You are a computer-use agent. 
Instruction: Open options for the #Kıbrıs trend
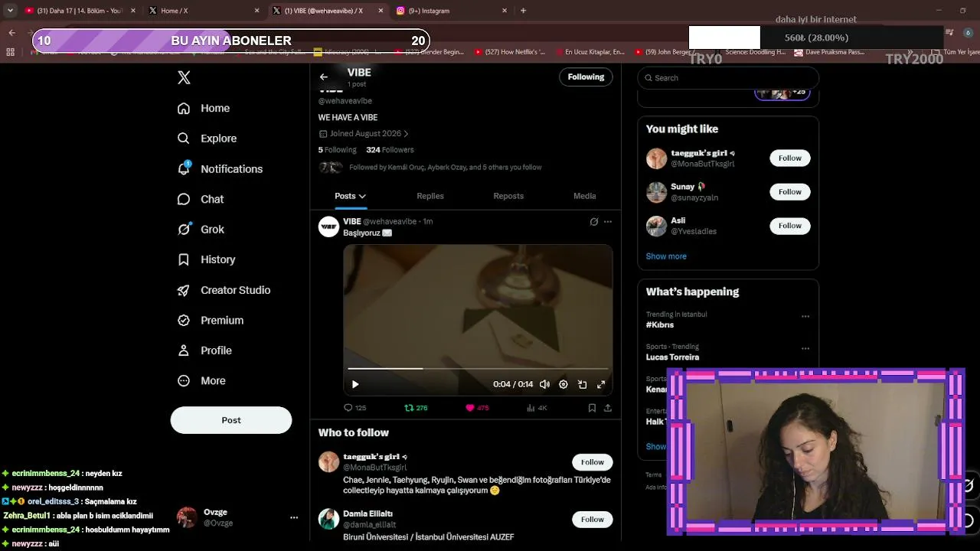(x=805, y=316)
